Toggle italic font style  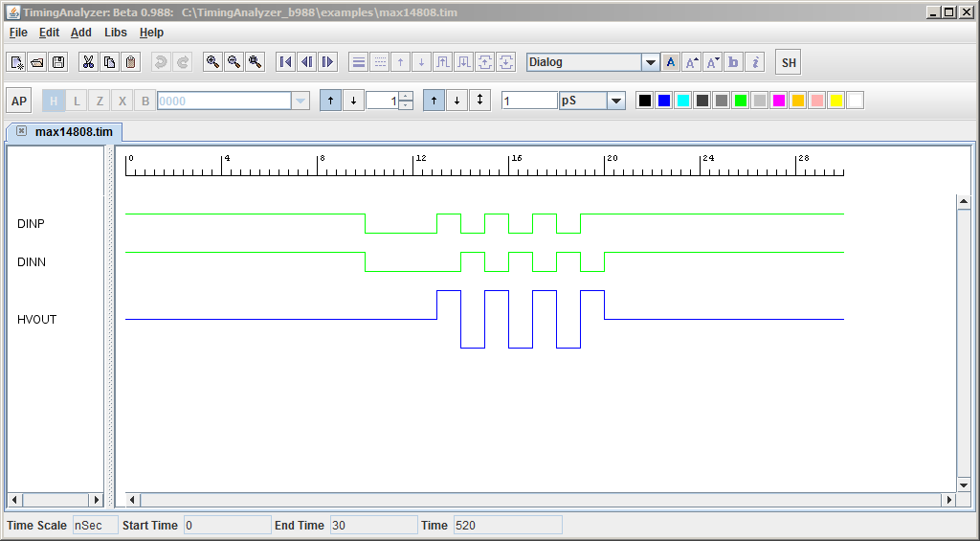(x=755, y=62)
